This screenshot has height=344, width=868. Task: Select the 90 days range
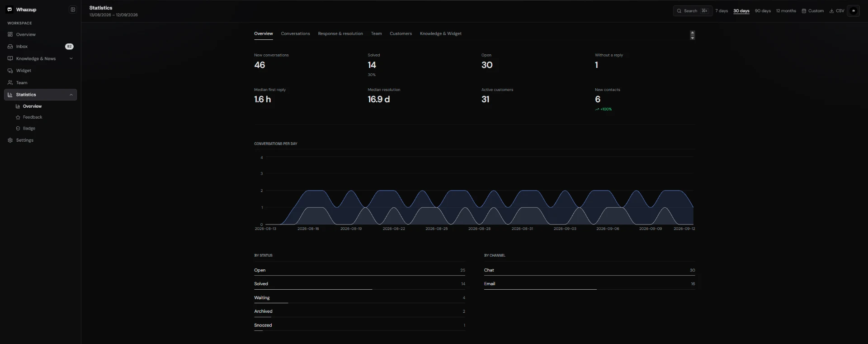(763, 11)
